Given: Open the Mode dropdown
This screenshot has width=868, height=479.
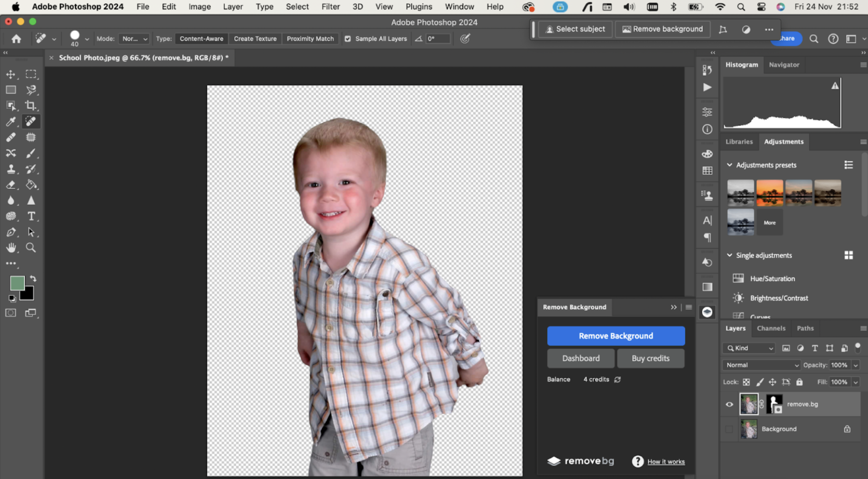Looking at the screenshot, I should (134, 39).
